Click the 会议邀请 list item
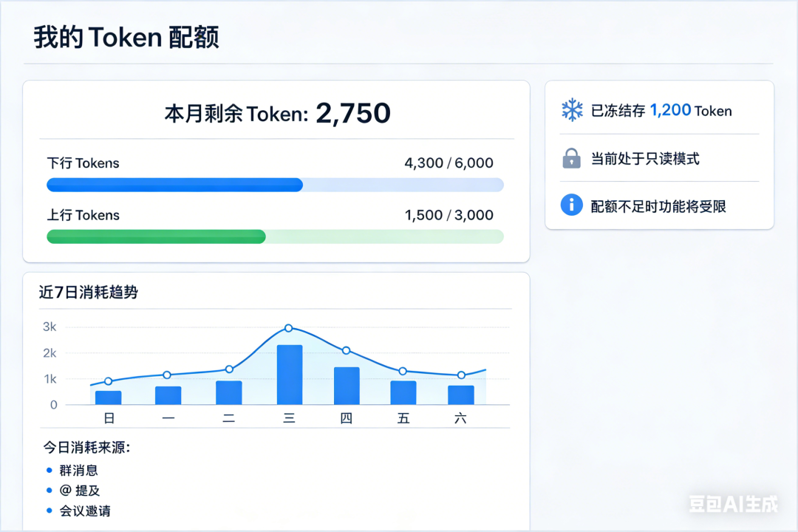Screen dimensions: 798x532 point(85,511)
